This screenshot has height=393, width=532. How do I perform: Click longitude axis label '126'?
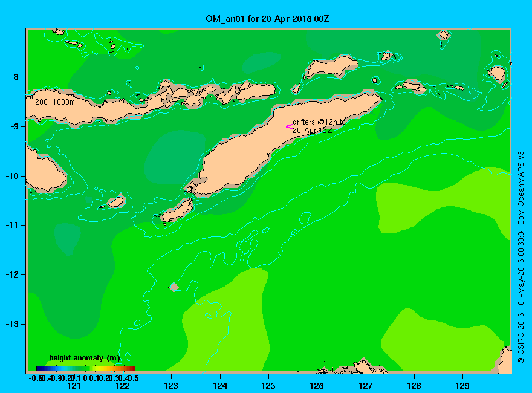(317, 386)
